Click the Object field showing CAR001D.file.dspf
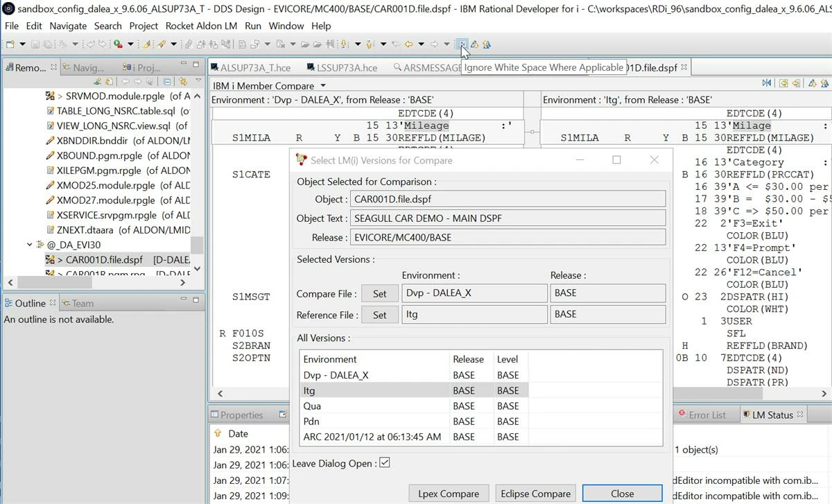The height and width of the screenshot is (504, 832). (508, 198)
